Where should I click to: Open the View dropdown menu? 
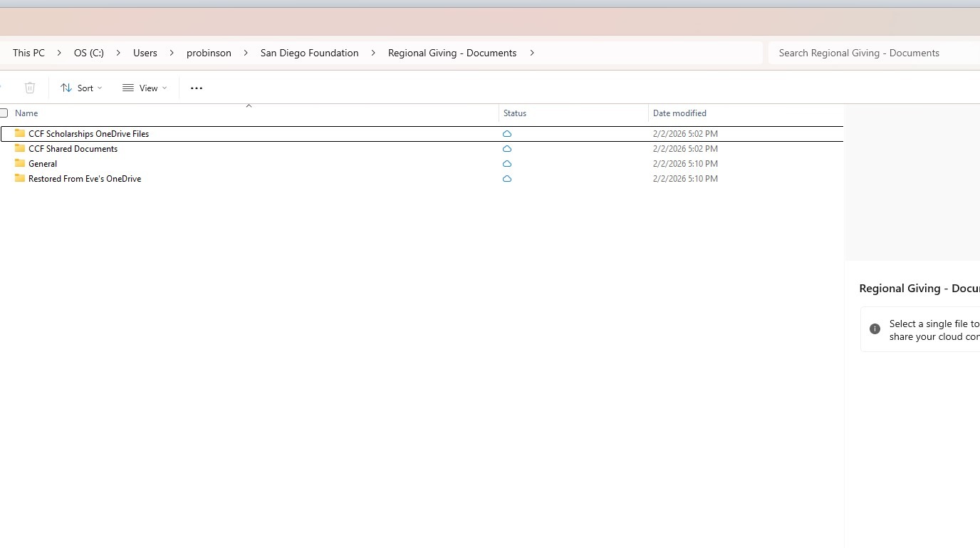coord(145,88)
